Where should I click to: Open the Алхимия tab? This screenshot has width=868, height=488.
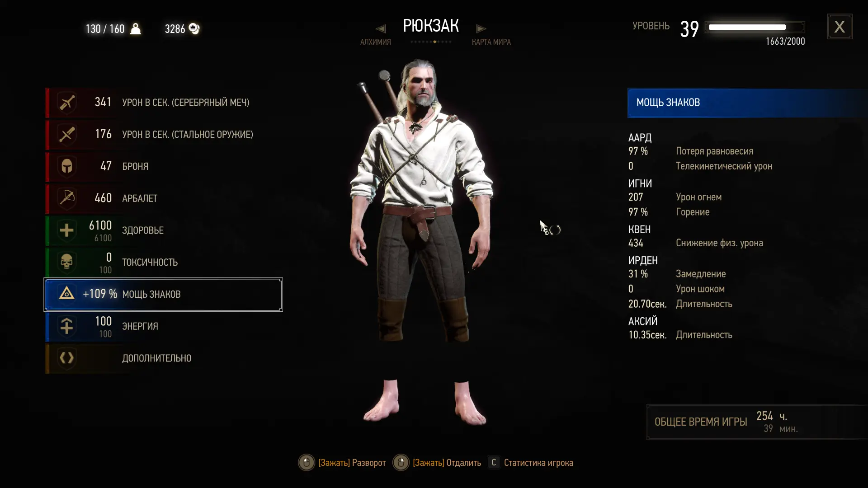tap(375, 42)
